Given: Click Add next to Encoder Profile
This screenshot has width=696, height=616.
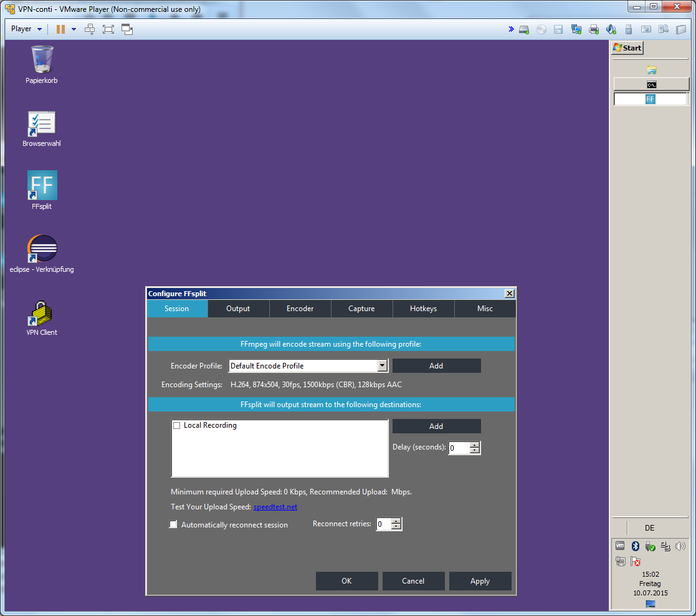Looking at the screenshot, I should pyautogui.click(x=436, y=365).
